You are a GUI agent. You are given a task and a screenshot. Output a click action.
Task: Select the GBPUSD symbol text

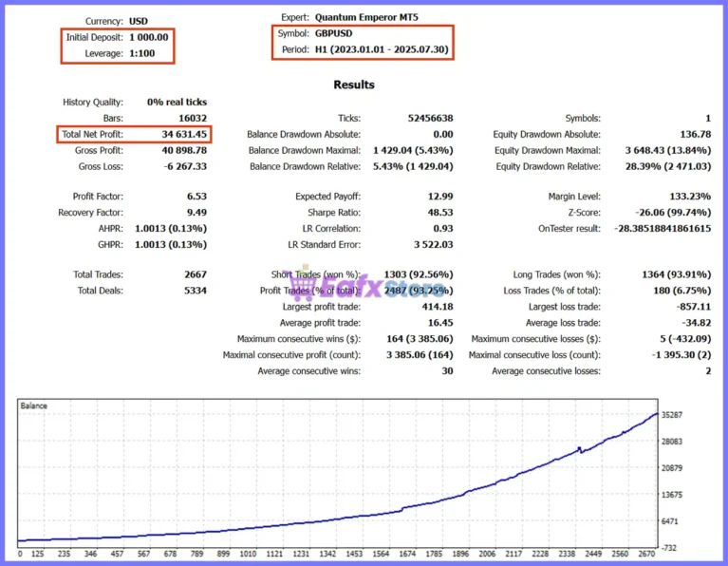[333, 33]
